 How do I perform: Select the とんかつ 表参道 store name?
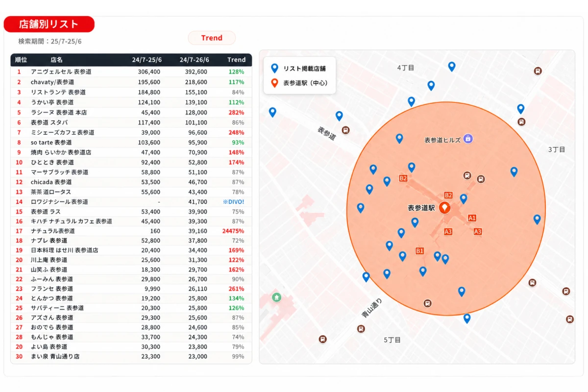pyautogui.click(x=52, y=298)
